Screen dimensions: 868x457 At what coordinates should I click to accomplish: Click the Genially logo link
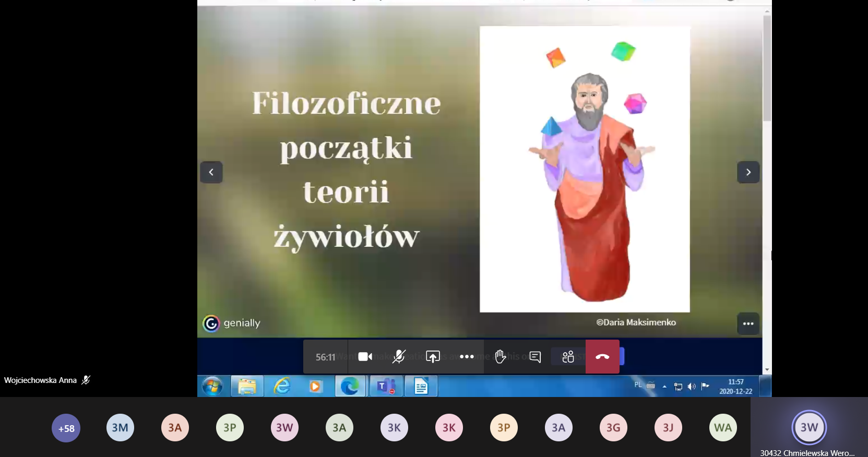(231, 323)
